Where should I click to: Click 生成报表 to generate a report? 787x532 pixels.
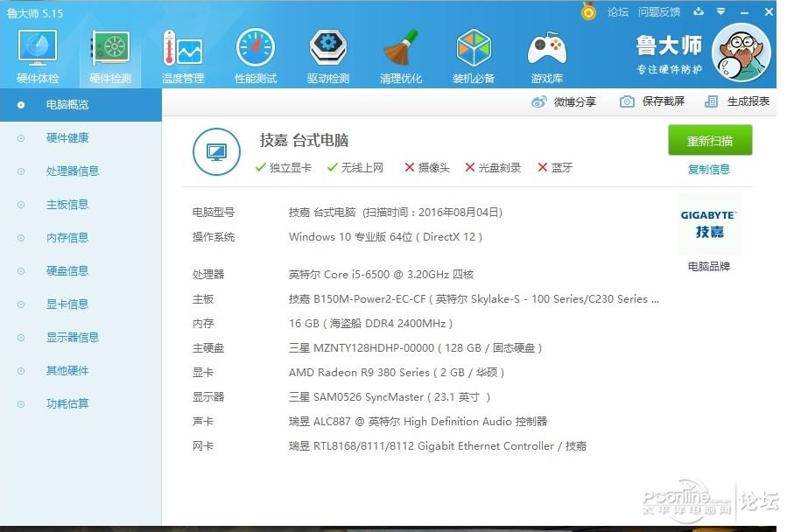(x=737, y=101)
